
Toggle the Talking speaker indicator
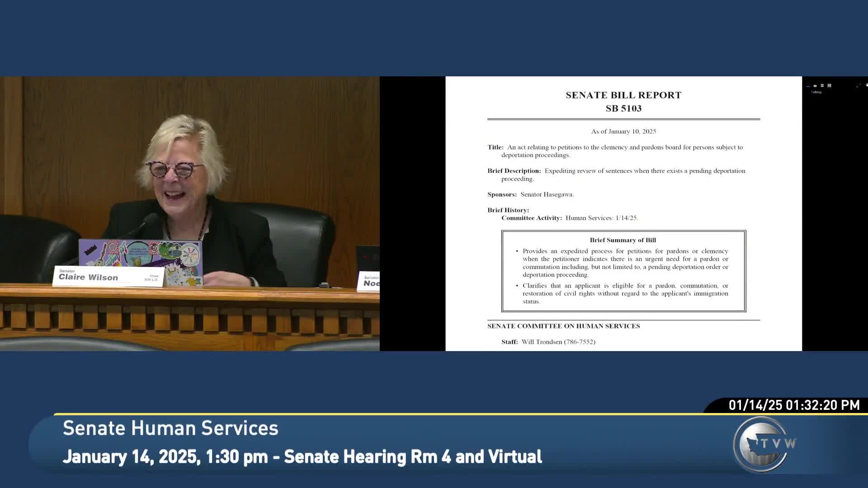816,93
